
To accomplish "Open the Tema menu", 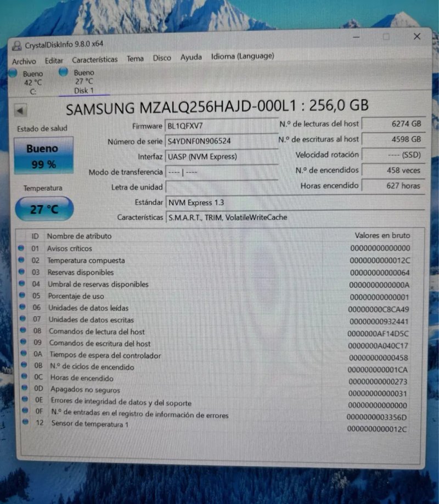I will click(x=135, y=59).
